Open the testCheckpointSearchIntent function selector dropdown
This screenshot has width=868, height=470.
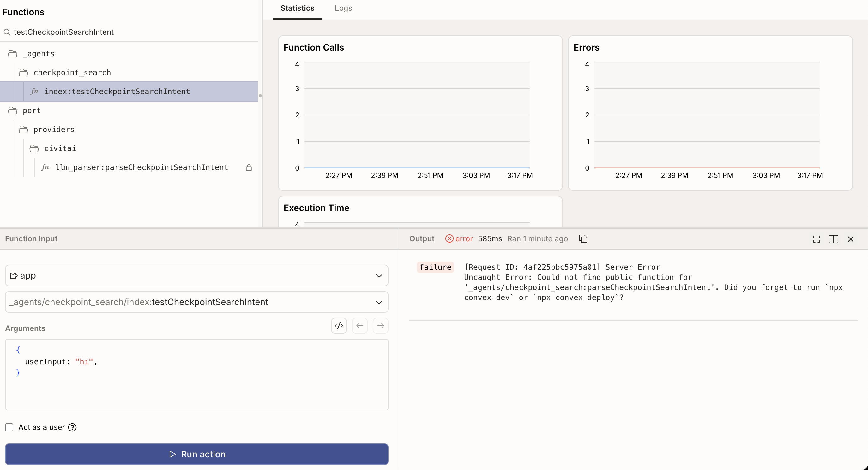point(196,302)
